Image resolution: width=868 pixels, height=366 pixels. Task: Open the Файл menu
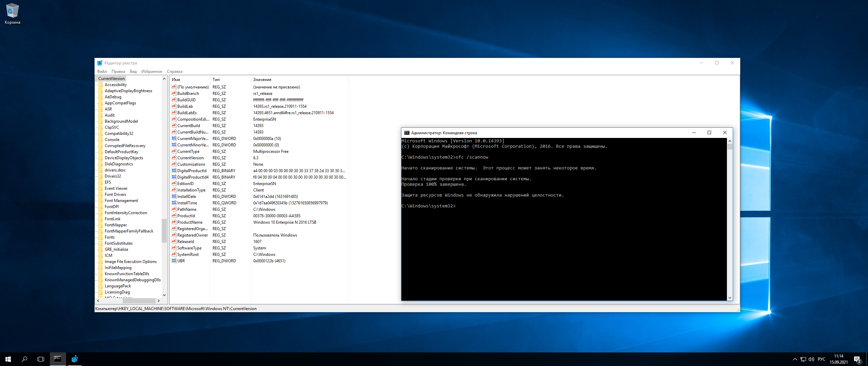pyautogui.click(x=102, y=72)
